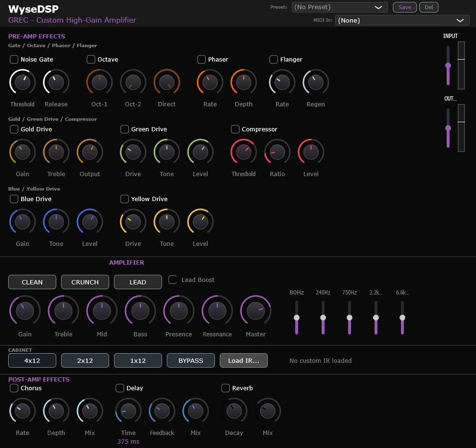Enable the Reverb checkbox
This screenshot has height=448, width=476.
(225, 388)
